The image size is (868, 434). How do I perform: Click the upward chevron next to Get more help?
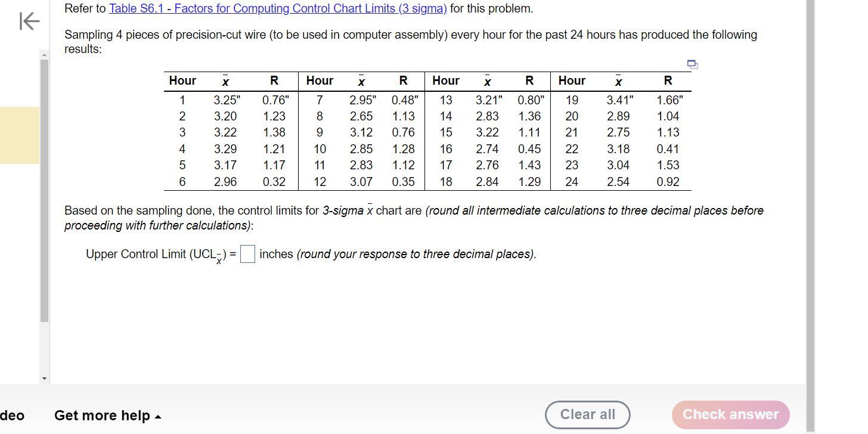point(157,416)
